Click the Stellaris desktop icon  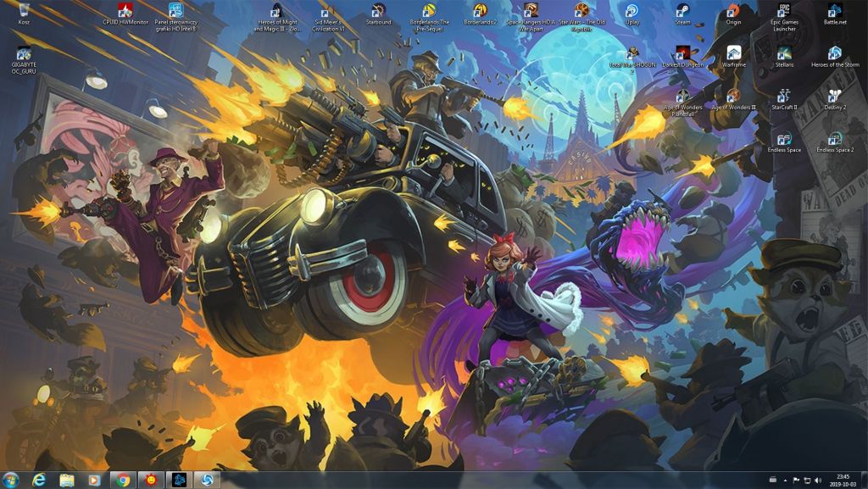pyautogui.click(x=784, y=57)
